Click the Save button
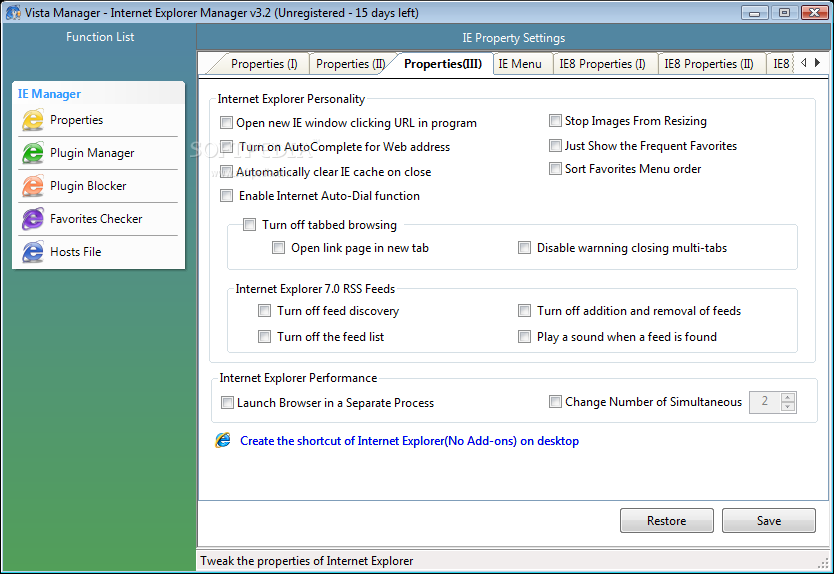The image size is (834, 574). (x=769, y=521)
